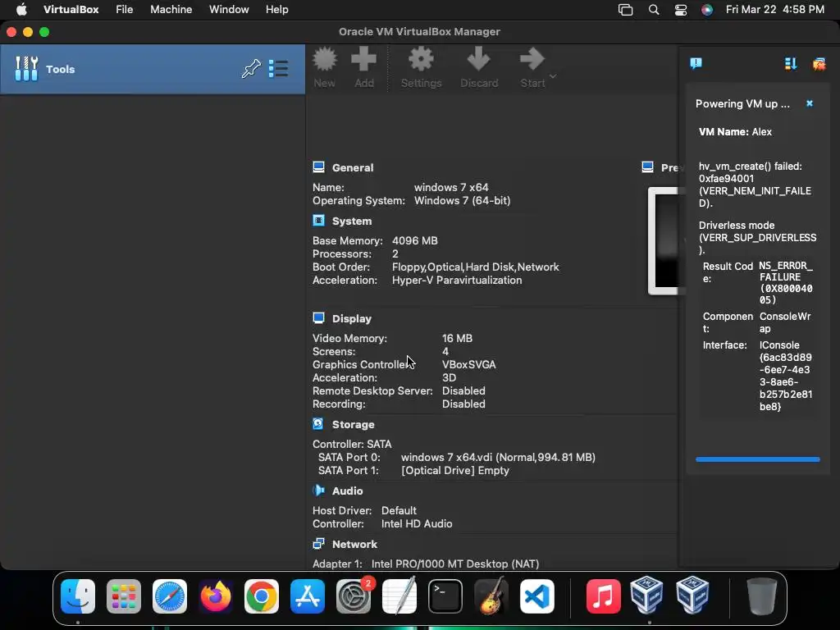Click the 'Intel HD Audio' controller value
The width and height of the screenshot is (840, 630).
tap(417, 524)
